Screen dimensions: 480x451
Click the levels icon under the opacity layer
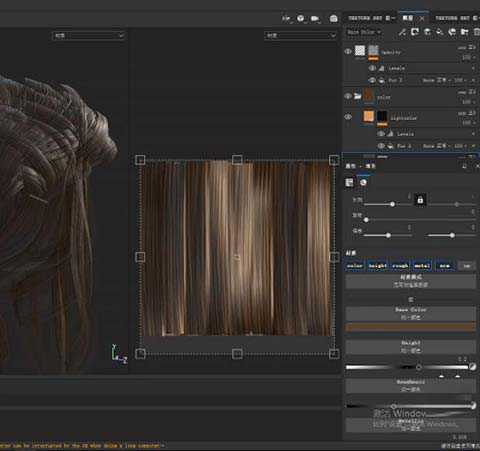coord(381,68)
